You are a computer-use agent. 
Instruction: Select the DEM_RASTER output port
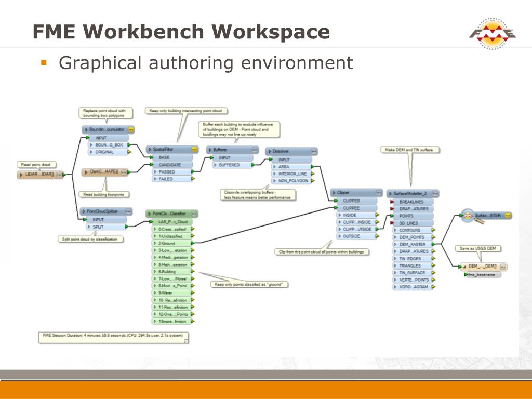414,244
